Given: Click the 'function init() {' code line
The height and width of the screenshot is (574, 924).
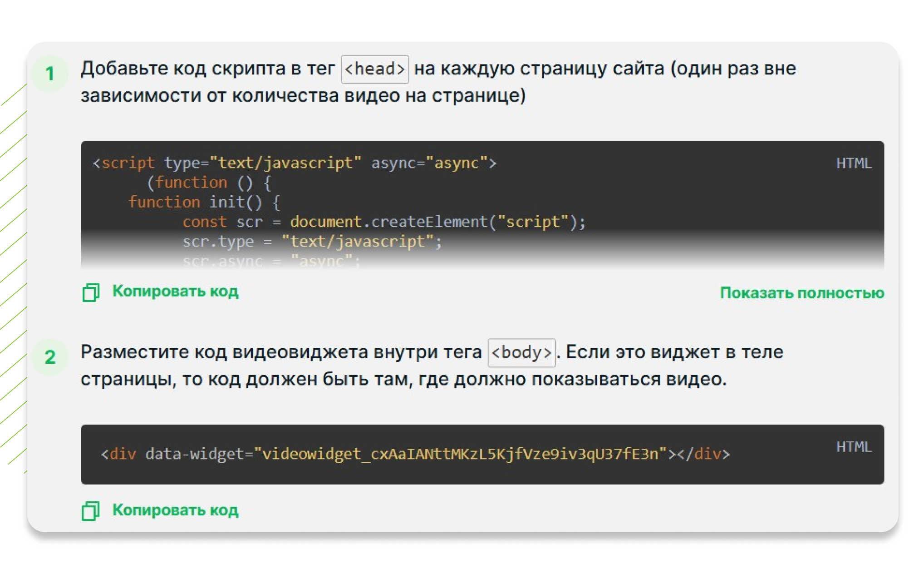Looking at the screenshot, I should pyautogui.click(x=204, y=202).
